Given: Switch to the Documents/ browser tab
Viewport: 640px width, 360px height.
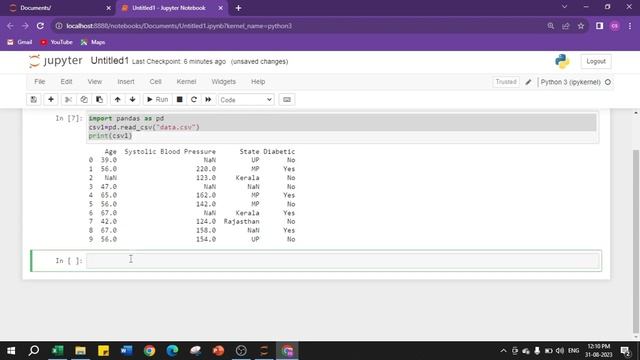Looking at the screenshot, I should [x=59, y=8].
